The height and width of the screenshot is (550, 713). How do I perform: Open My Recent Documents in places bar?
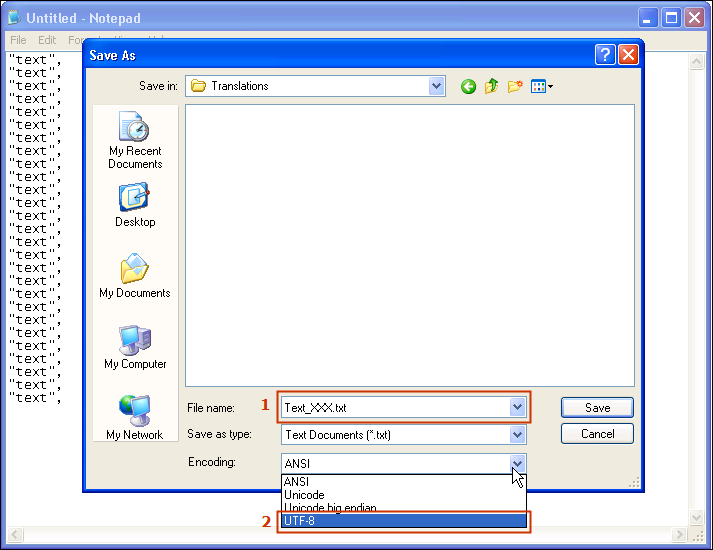(x=135, y=141)
